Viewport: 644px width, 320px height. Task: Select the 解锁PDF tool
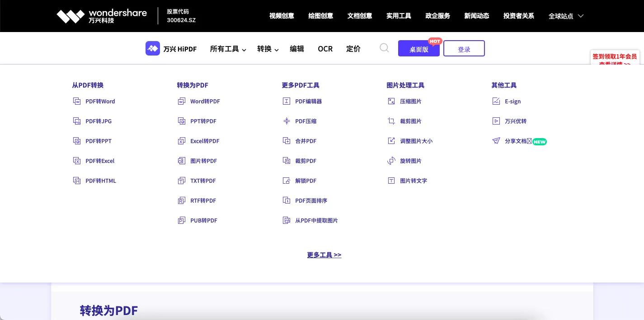(306, 181)
